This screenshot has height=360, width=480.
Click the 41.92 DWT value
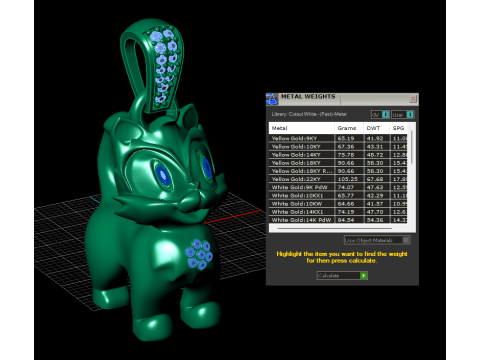375,138
